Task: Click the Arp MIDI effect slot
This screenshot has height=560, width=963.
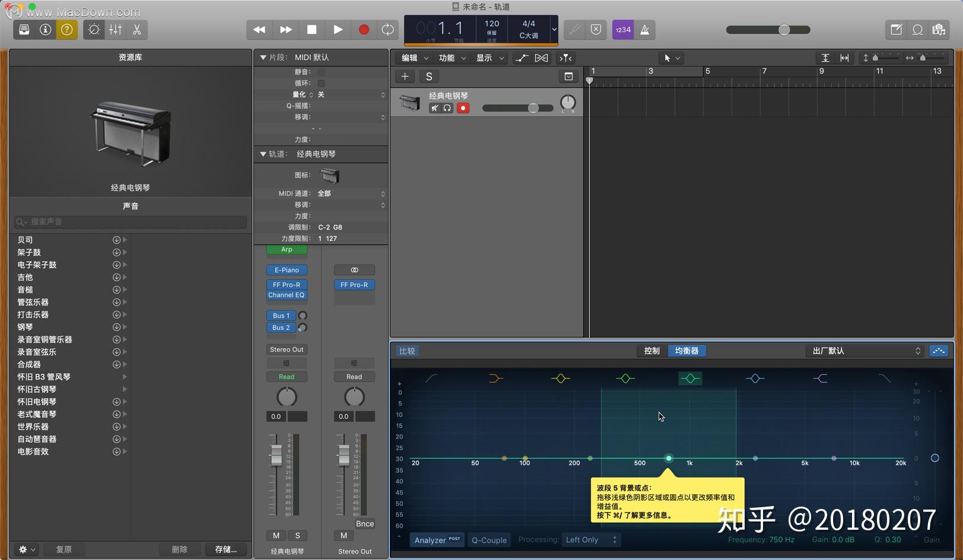Action: tap(287, 250)
